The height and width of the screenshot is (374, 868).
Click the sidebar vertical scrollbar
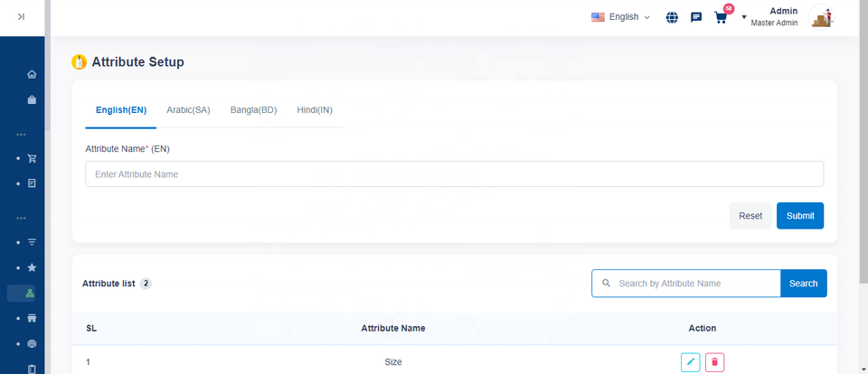[x=48, y=66]
